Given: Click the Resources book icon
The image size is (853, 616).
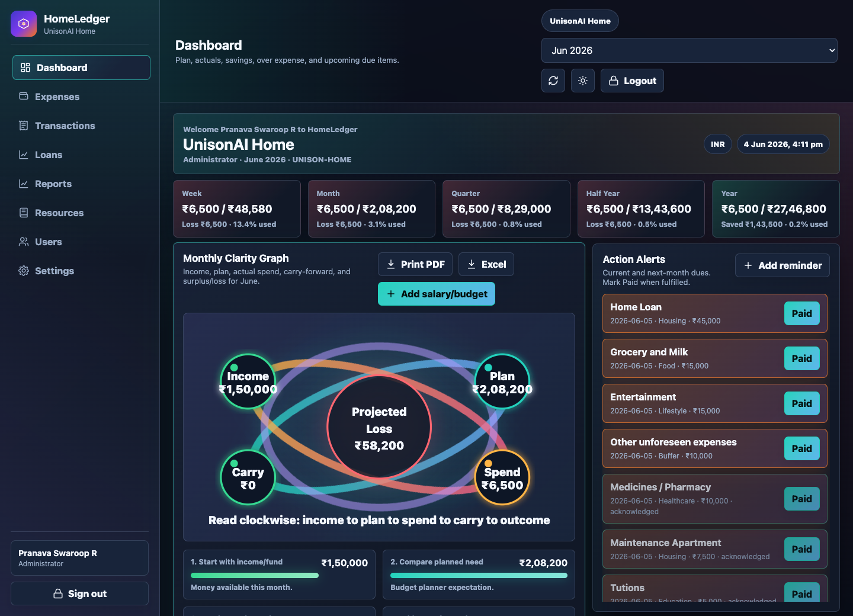Looking at the screenshot, I should click(24, 213).
